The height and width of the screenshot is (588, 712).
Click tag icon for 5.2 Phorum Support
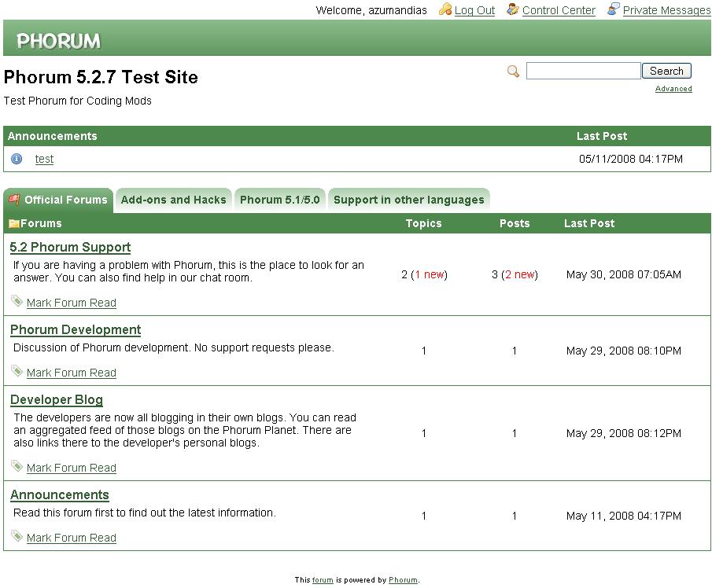click(17, 301)
